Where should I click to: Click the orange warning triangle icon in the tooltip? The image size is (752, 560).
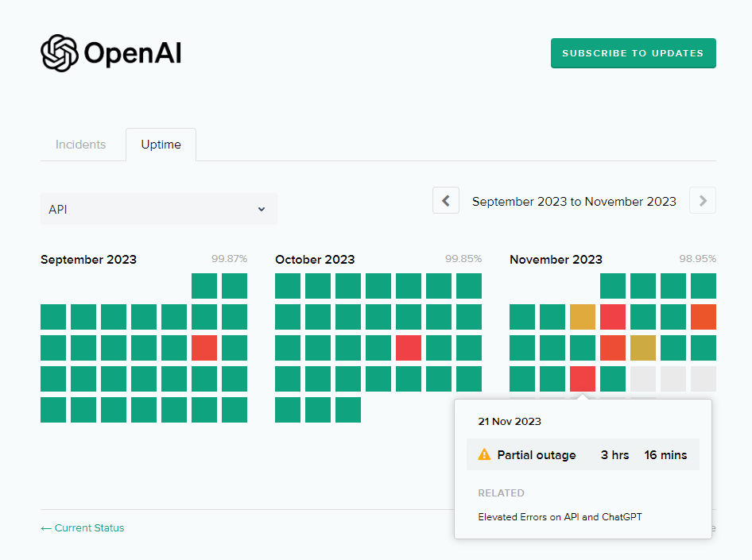(484, 454)
